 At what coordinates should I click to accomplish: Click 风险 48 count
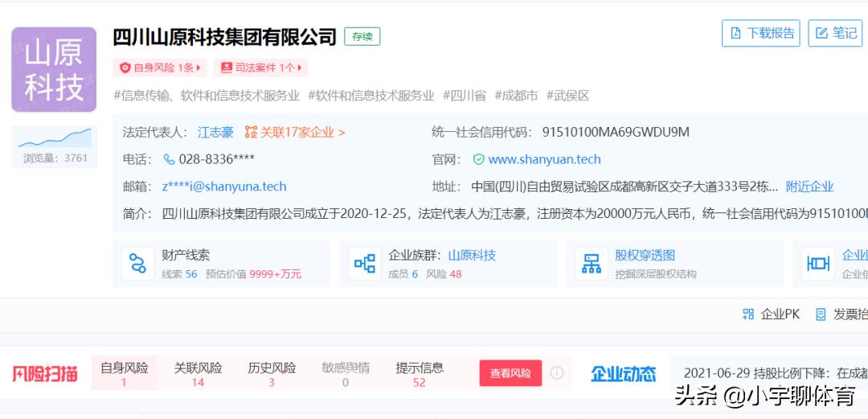point(444,273)
